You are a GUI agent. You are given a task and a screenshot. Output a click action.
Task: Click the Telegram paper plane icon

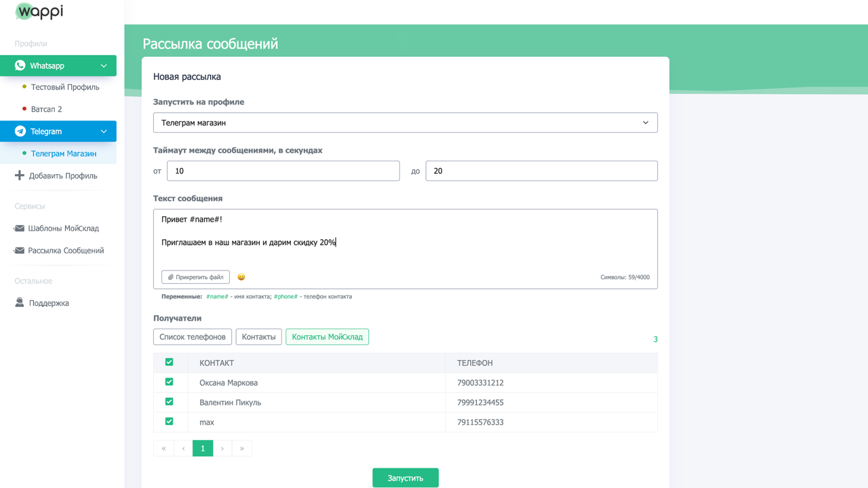click(x=20, y=131)
